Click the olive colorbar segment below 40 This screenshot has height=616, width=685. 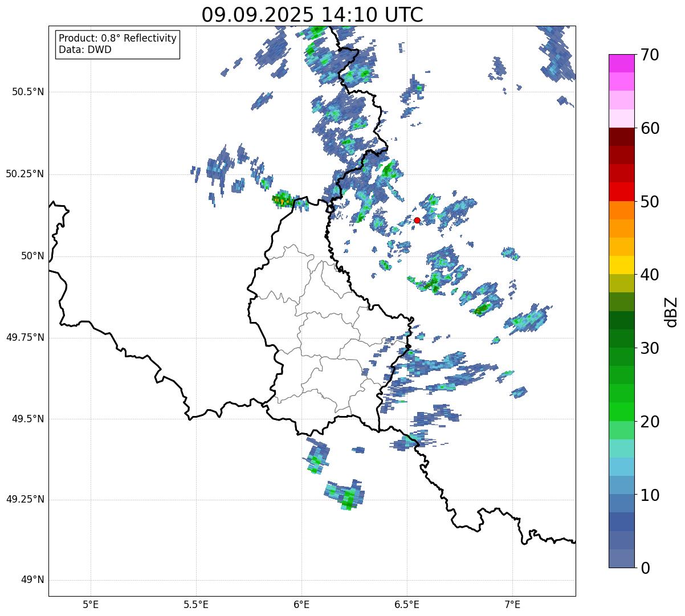[x=622, y=284]
